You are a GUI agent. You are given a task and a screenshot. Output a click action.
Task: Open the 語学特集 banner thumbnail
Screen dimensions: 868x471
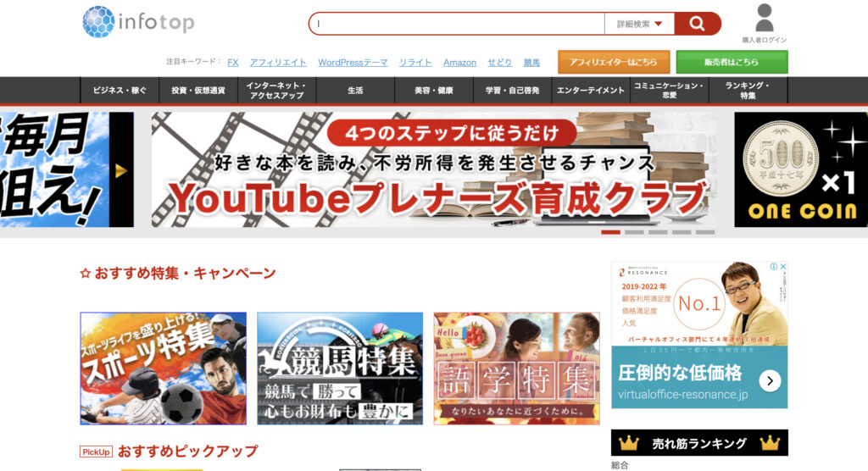coord(516,368)
